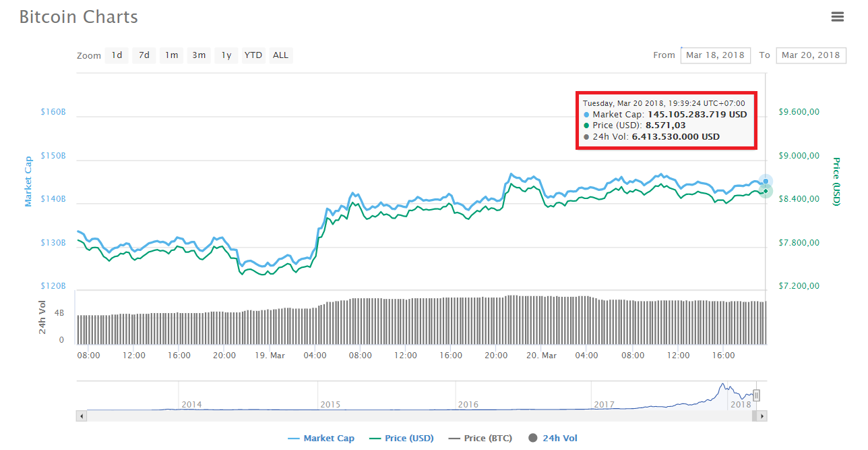This screenshot has height=450, width=868.
Task: Click the green Price point marker
Action: [766, 191]
